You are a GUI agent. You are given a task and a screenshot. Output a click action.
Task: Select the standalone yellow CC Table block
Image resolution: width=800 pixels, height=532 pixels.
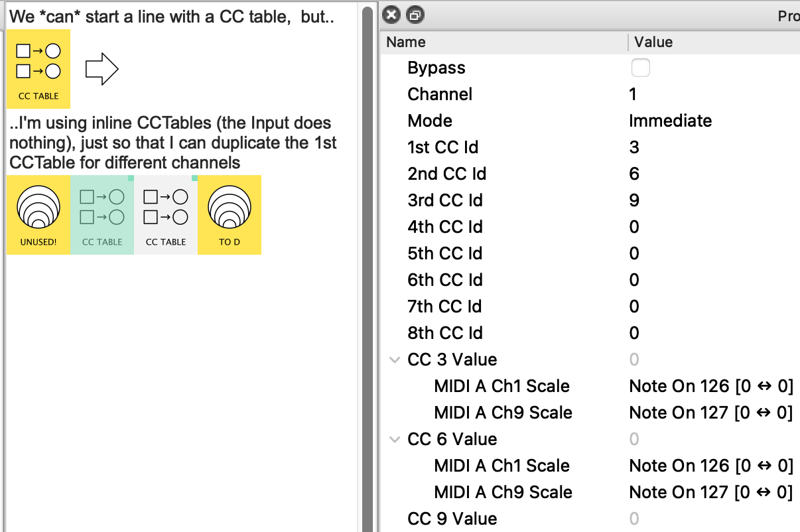click(x=38, y=68)
